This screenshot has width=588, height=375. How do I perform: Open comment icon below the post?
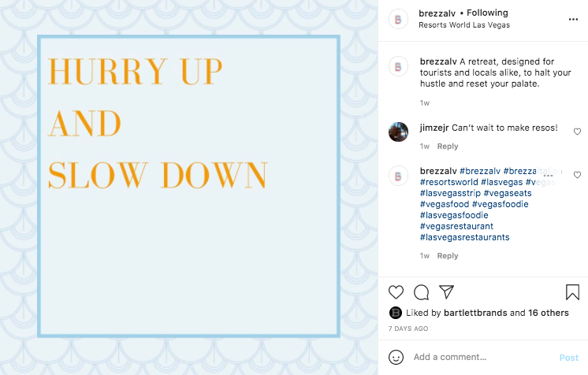point(422,292)
